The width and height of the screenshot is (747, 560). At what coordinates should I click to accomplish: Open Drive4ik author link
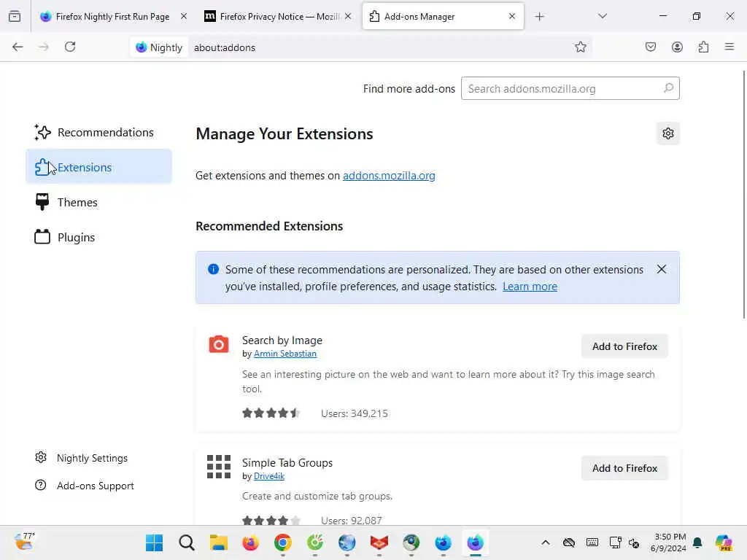tap(268, 475)
